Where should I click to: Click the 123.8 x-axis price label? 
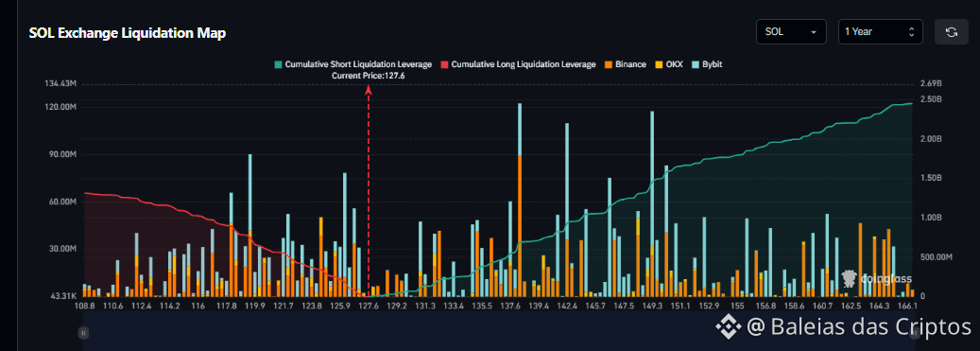pyautogui.click(x=311, y=307)
